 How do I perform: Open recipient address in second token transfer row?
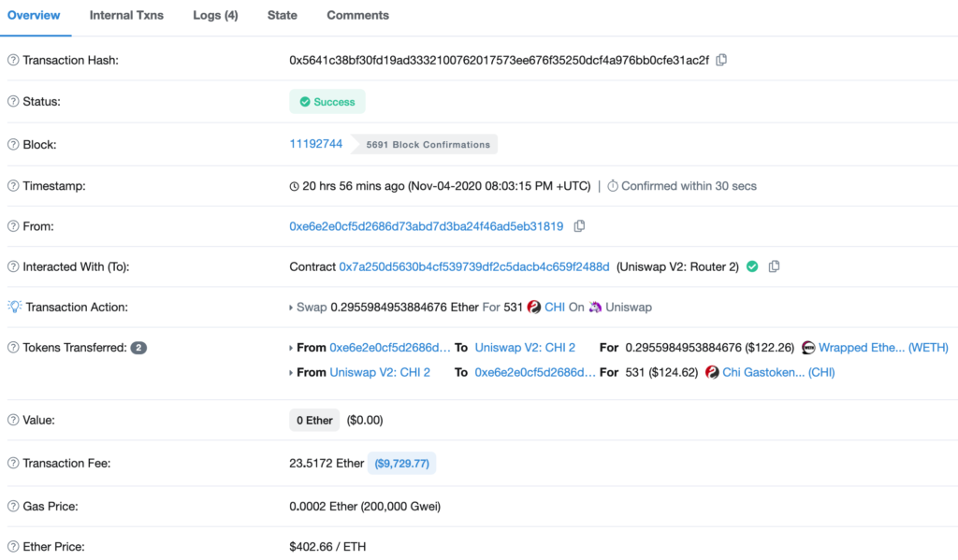535,372
